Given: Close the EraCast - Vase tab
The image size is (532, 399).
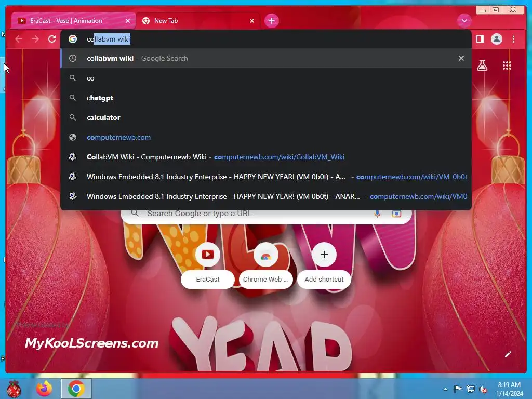Looking at the screenshot, I should pos(128,21).
